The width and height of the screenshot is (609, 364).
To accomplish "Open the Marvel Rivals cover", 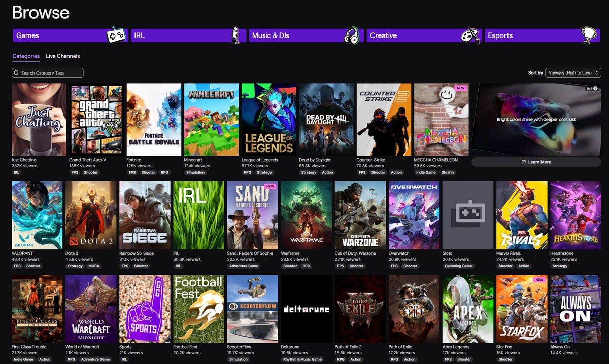I will pos(522,215).
